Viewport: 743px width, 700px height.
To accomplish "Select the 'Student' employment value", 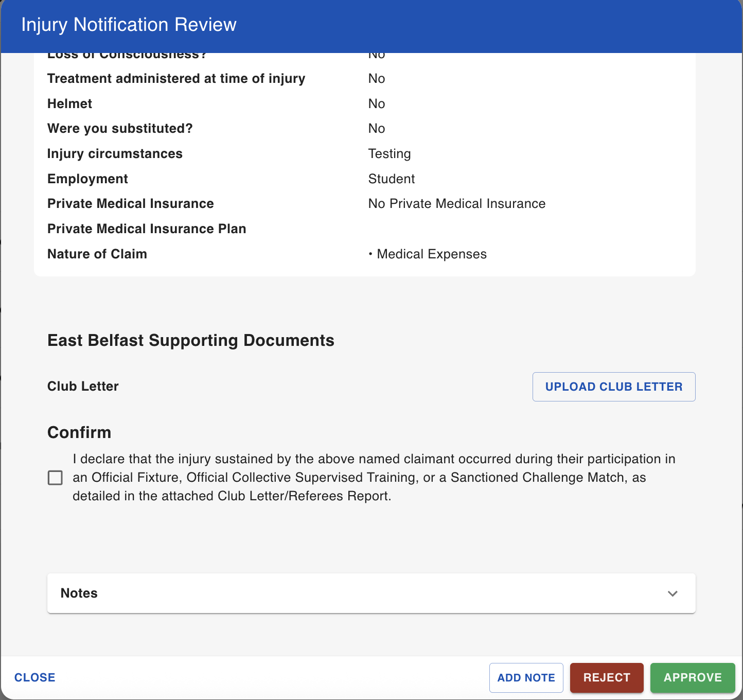I will tap(392, 179).
